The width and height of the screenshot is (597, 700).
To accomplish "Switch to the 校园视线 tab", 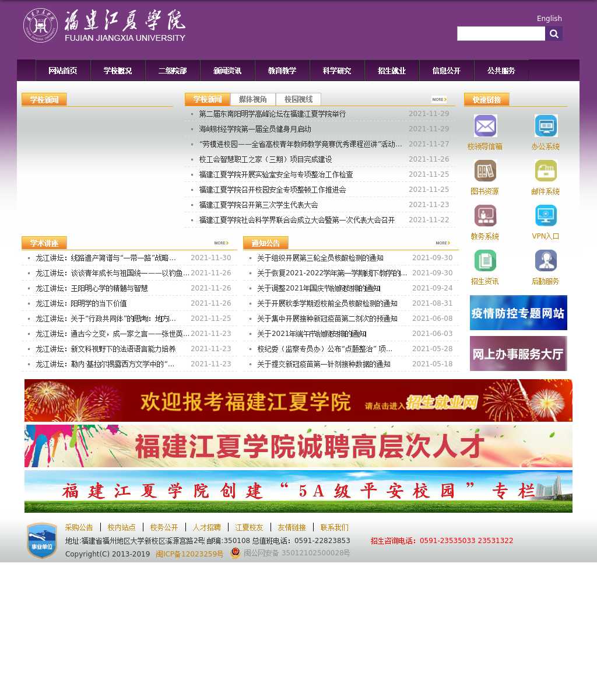I will (298, 99).
